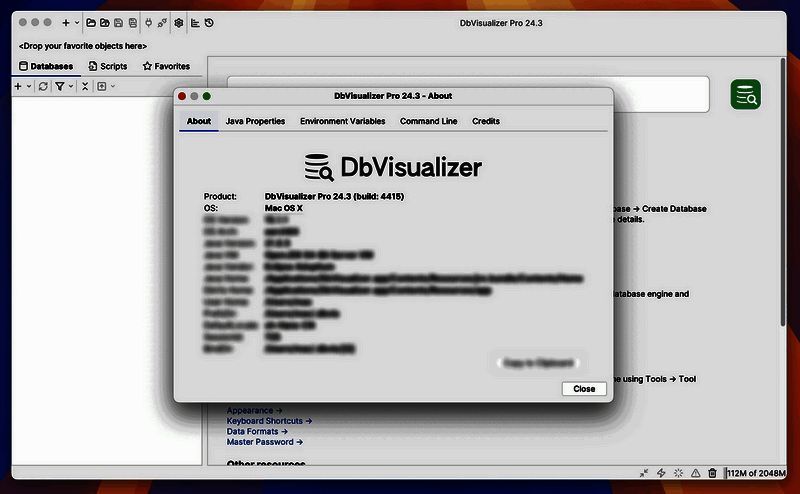Viewport: 800px width, 494px height.
Task: Select the About tab in dialog
Action: point(198,121)
